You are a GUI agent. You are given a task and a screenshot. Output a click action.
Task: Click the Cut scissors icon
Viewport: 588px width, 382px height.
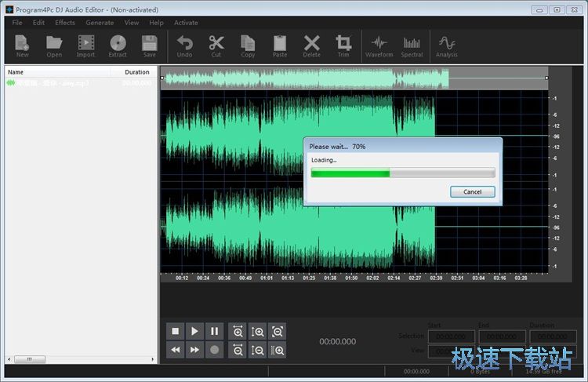[216, 45]
